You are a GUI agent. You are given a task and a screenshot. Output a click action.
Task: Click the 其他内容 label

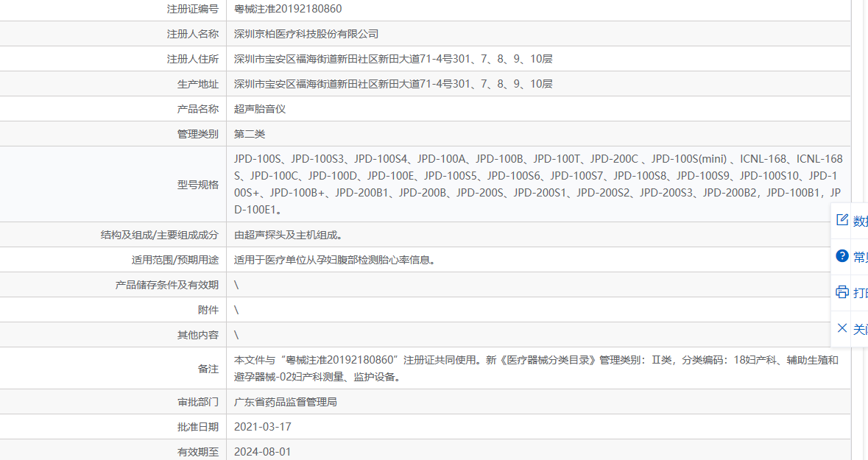197,335
